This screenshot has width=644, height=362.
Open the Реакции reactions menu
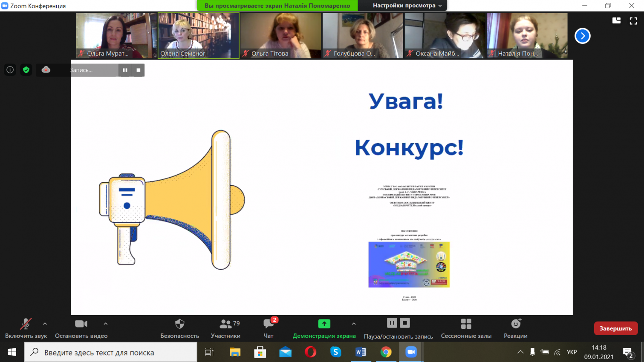point(516,328)
